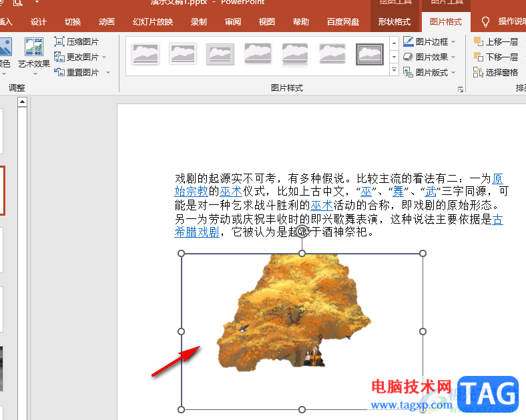526x420 pixels.
Task: Open the Baidu Netdisk (百度网盘) tab
Action: 343,22
